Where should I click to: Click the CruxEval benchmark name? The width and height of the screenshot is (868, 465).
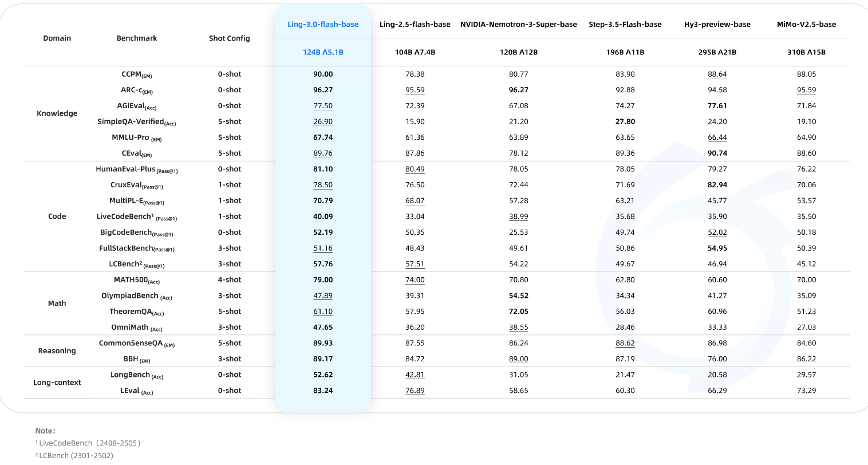click(x=137, y=186)
